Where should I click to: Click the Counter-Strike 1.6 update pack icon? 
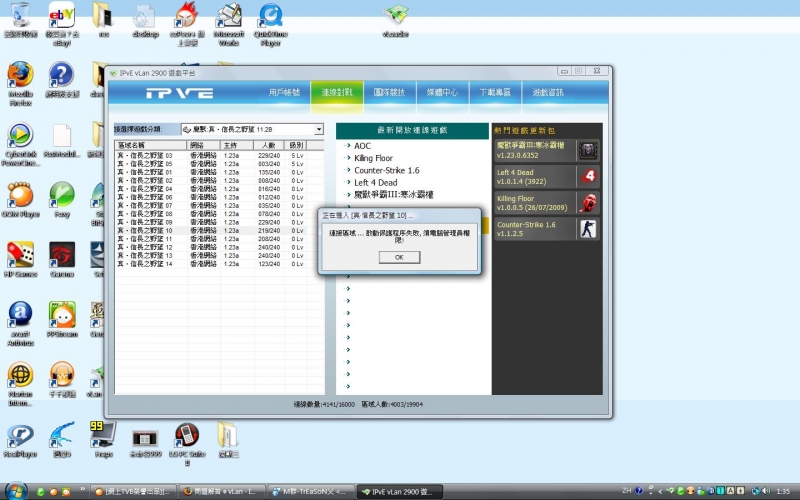pyautogui.click(x=589, y=229)
